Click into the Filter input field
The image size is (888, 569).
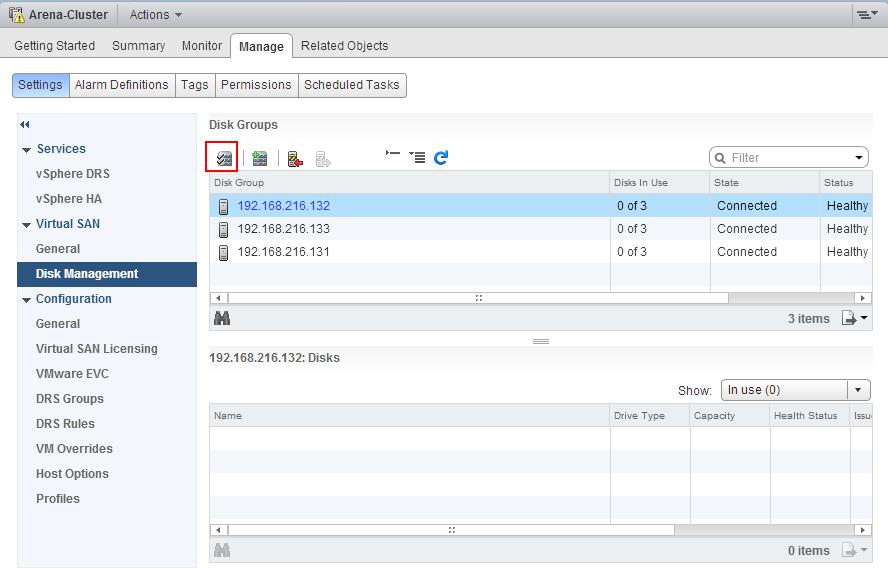click(x=790, y=158)
